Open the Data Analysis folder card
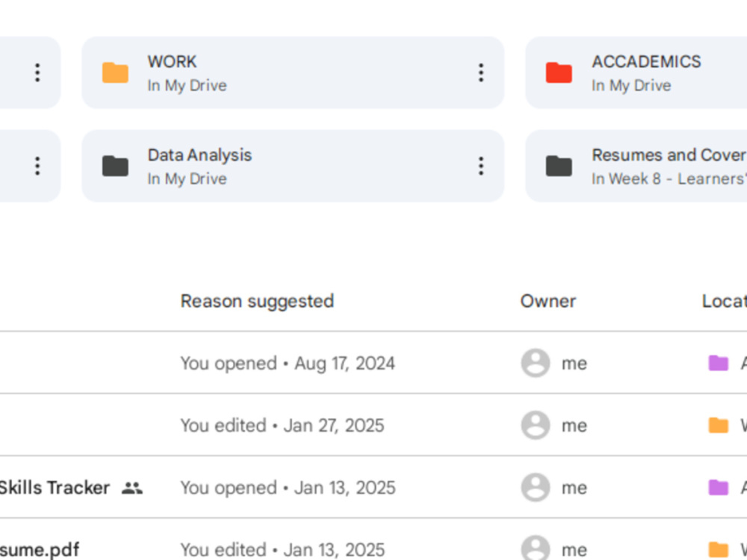This screenshot has height=560, width=747. (x=293, y=167)
